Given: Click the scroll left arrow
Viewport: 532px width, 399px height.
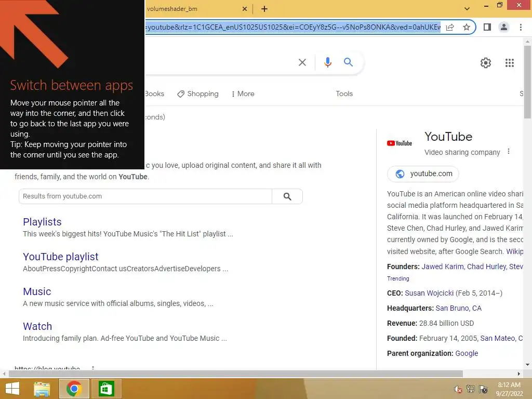Looking at the screenshot, I should click(x=4, y=374).
